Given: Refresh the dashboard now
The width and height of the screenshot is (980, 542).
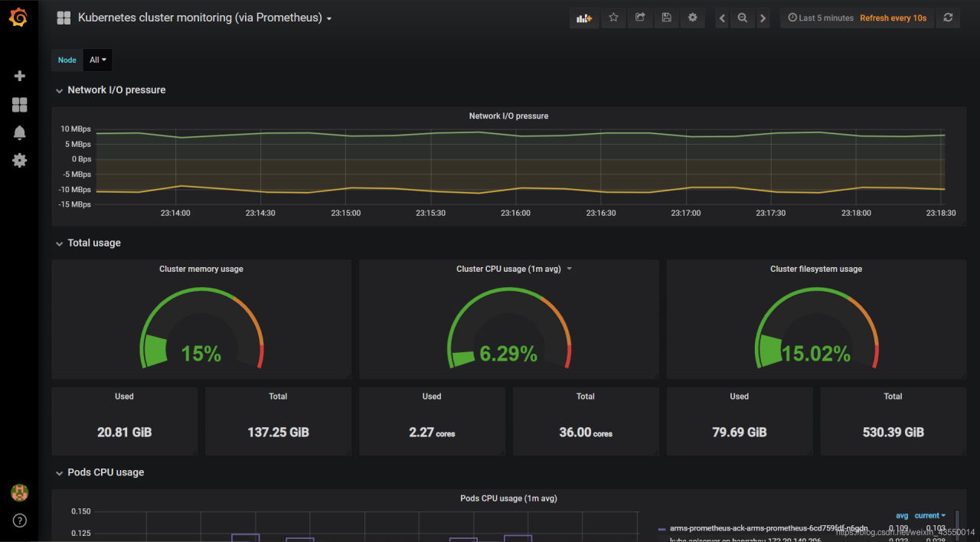Looking at the screenshot, I should 948,18.
